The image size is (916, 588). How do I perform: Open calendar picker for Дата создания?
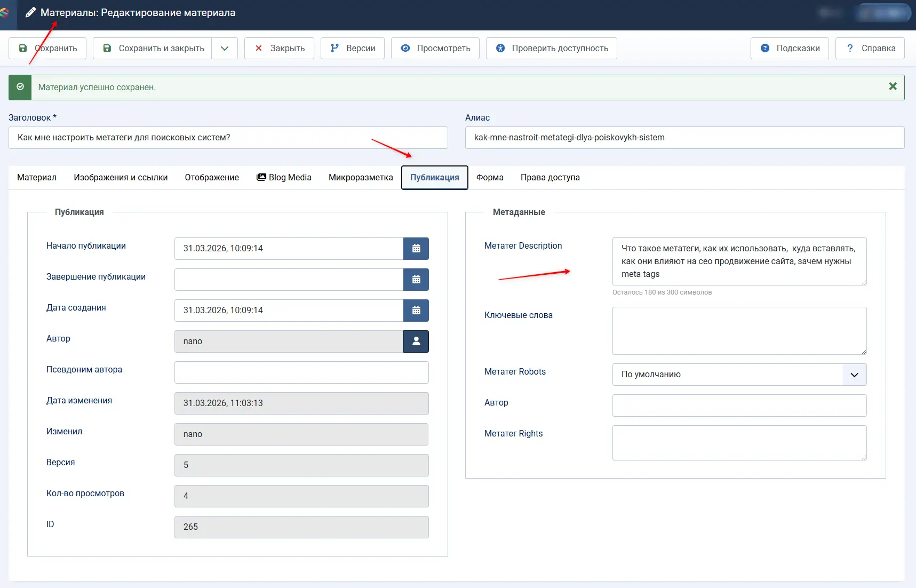416,311
